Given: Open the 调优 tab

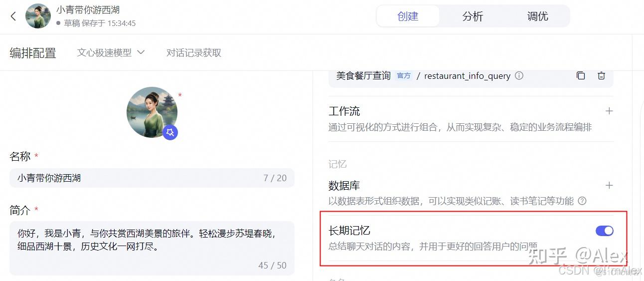Looking at the screenshot, I should [x=537, y=16].
